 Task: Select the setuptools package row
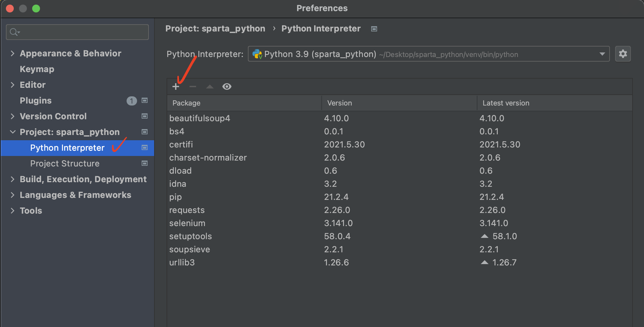tap(400, 236)
